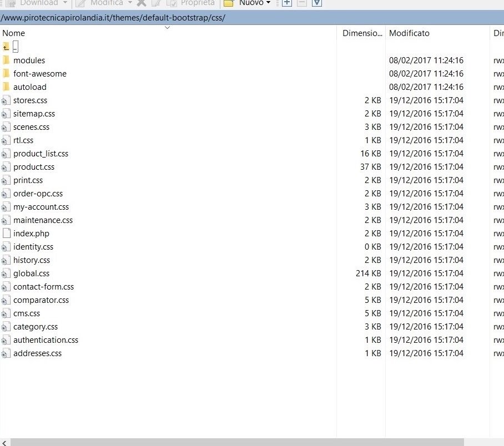The height and width of the screenshot is (446, 504).
Task: Select the identity.css file name
Action: 33,247
